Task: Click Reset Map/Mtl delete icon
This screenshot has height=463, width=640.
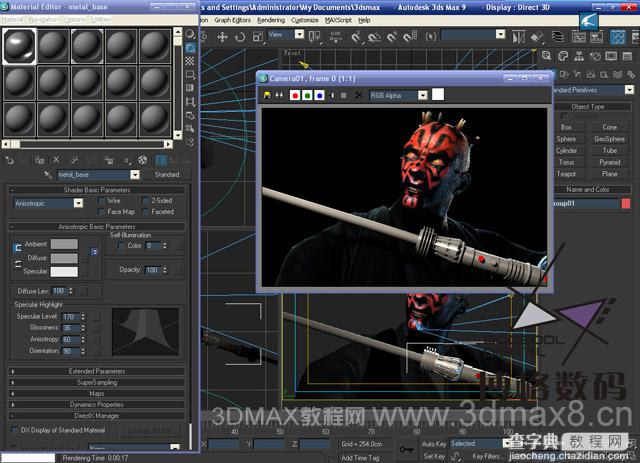Action: point(56,160)
